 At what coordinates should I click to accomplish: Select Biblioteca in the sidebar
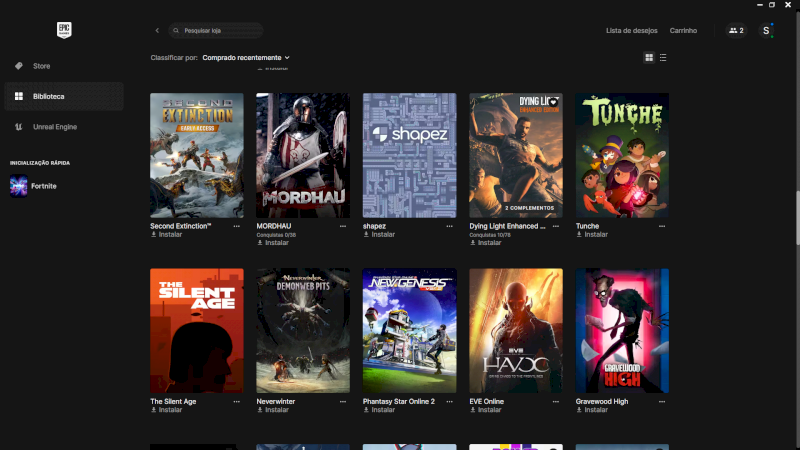pos(64,96)
